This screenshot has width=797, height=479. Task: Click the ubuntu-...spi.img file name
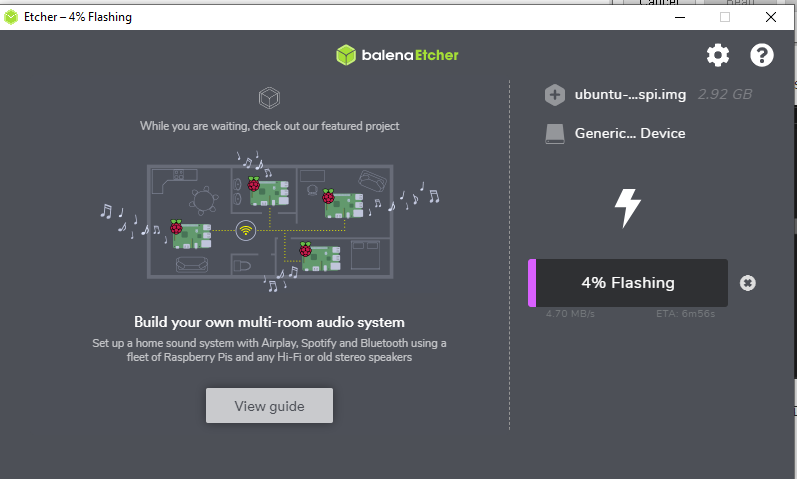tap(630, 95)
